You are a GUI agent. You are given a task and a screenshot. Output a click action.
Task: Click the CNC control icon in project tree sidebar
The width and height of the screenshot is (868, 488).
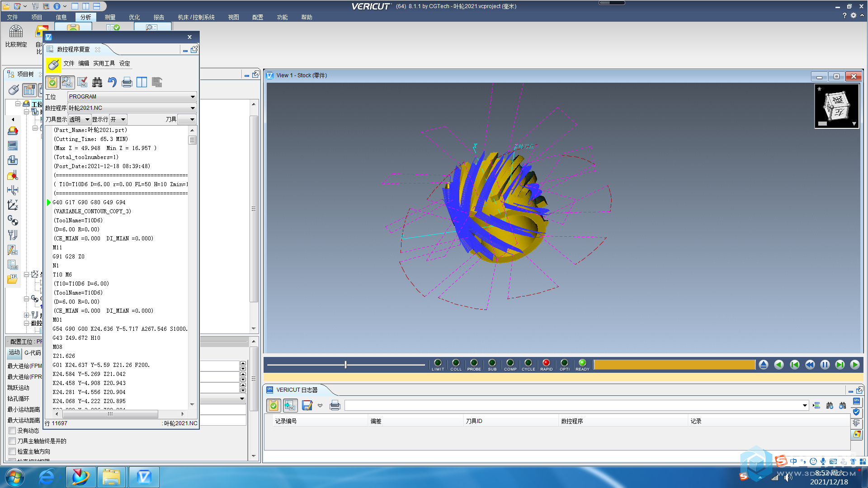tap(13, 145)
